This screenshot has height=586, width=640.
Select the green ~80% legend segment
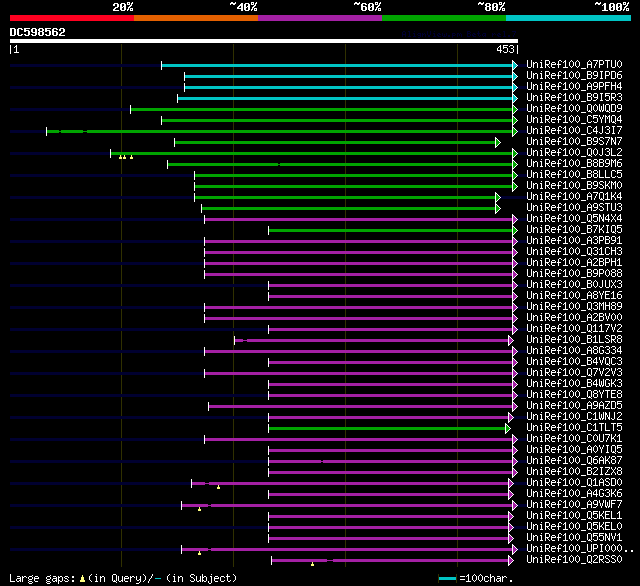[444, 18]
